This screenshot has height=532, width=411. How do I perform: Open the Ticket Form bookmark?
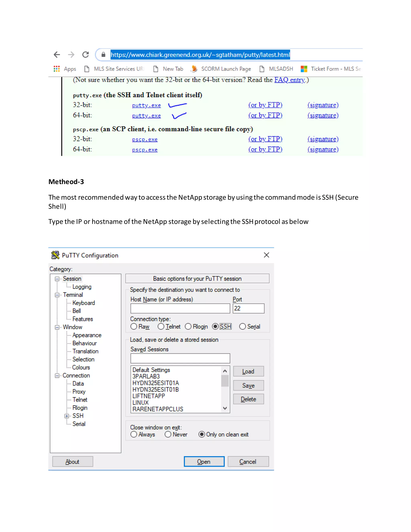pyautogui.click(x=331, y=69)
